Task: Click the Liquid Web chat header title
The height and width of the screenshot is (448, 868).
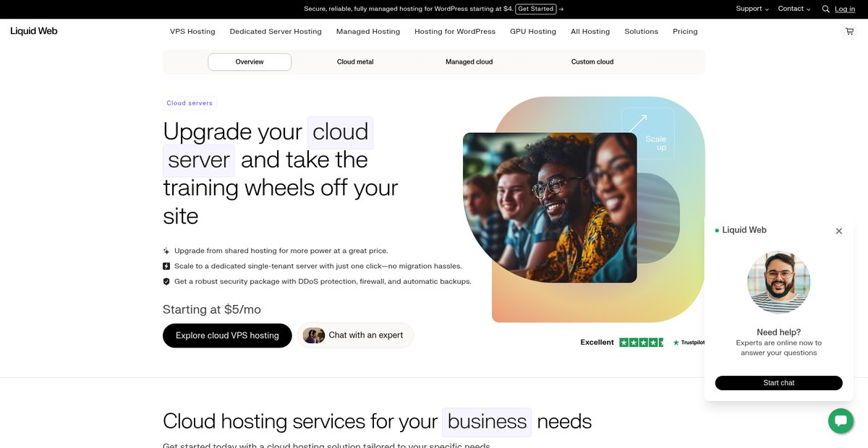Action: [744, 230]
